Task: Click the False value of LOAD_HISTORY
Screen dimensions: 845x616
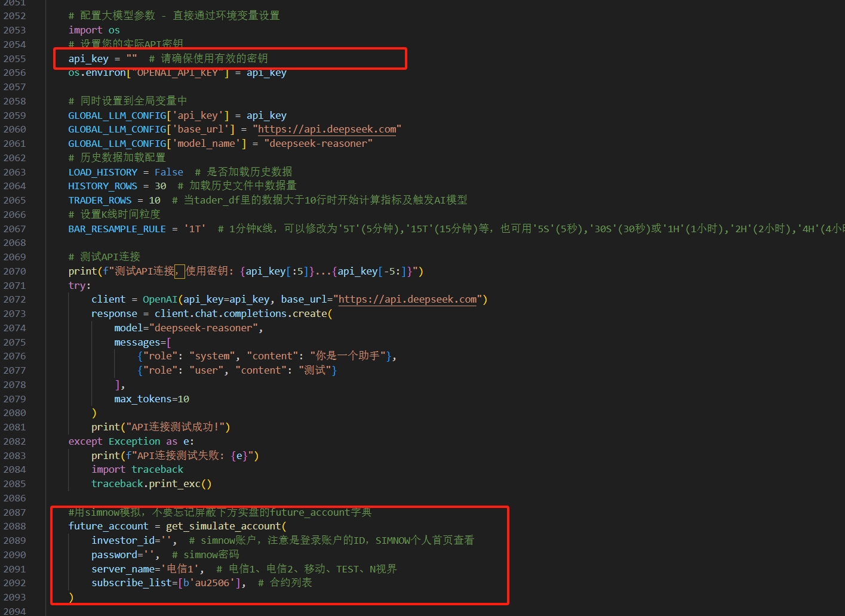Action: pos(169,172)
